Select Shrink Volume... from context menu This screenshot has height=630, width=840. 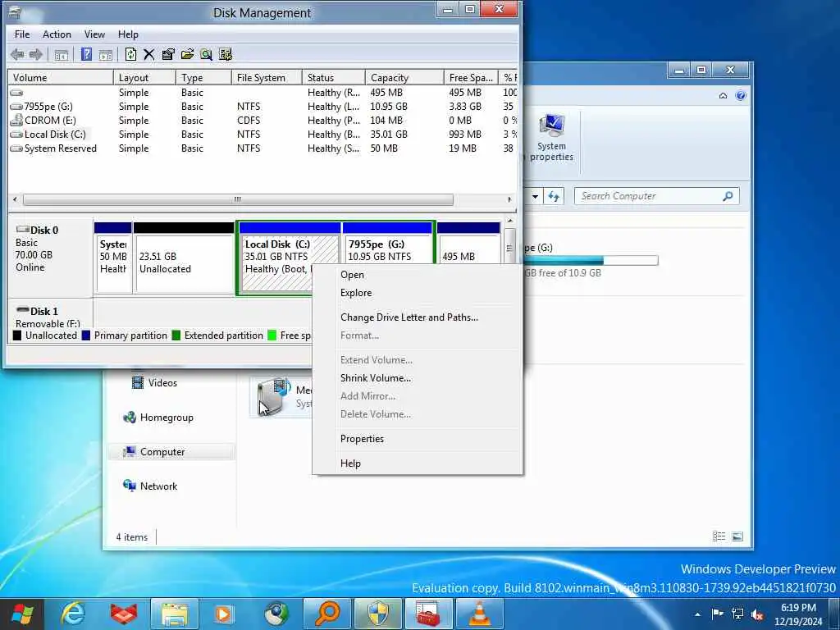pyautogui.click(x=418, y=378)
